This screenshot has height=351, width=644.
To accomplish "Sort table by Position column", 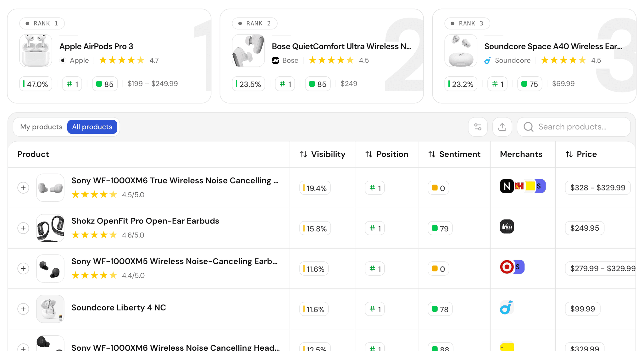I will tap(386, 154).
